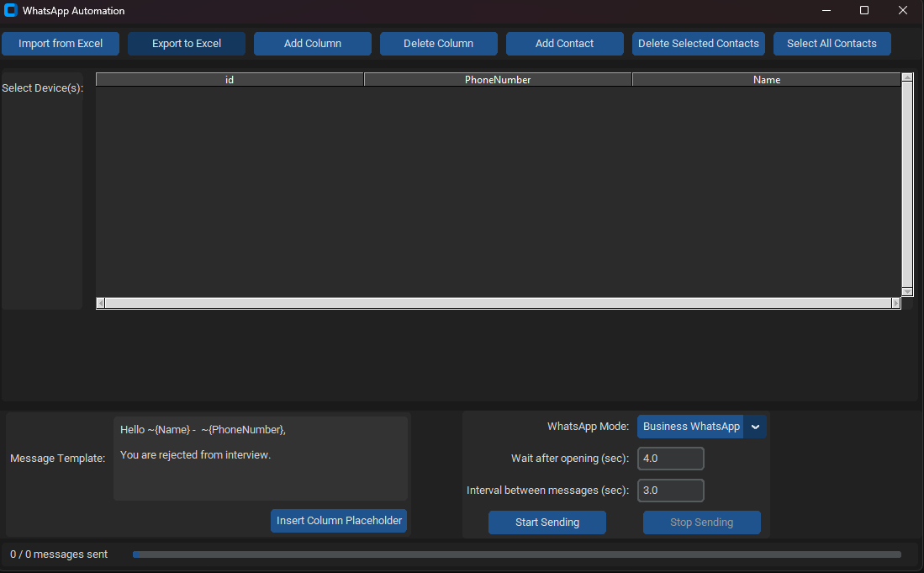Select All Contacts in the table
The height and width of the screenshot is (573, 924).
[832, 44]
